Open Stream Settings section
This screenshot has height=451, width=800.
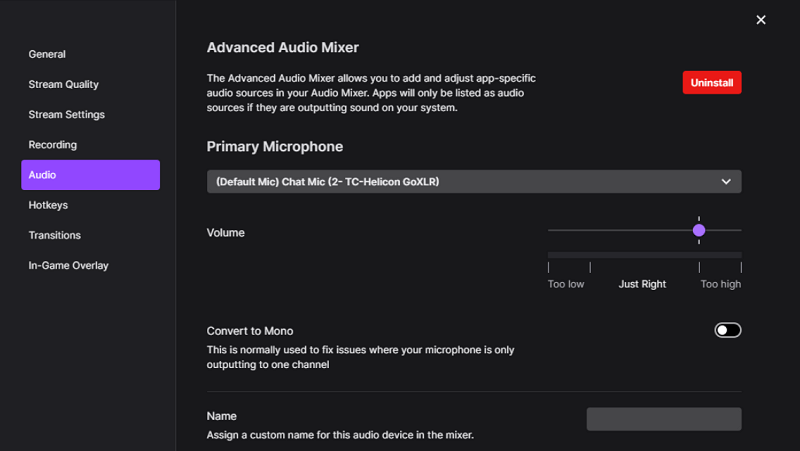tap(66, 114)
